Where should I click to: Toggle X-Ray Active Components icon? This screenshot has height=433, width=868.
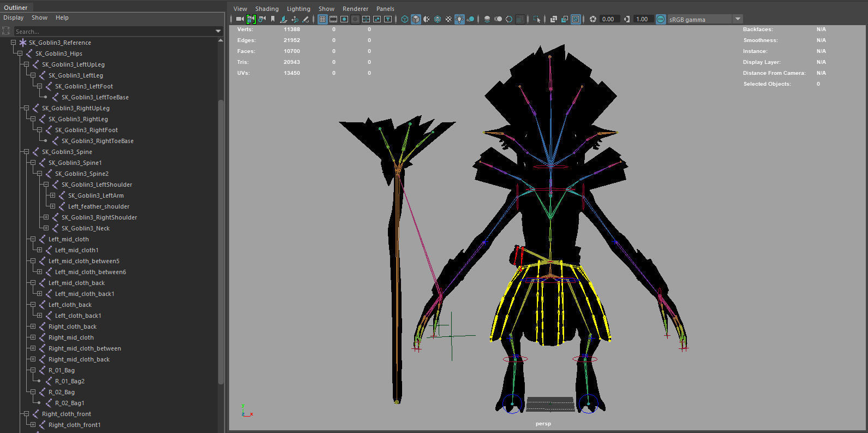(565, 19)
